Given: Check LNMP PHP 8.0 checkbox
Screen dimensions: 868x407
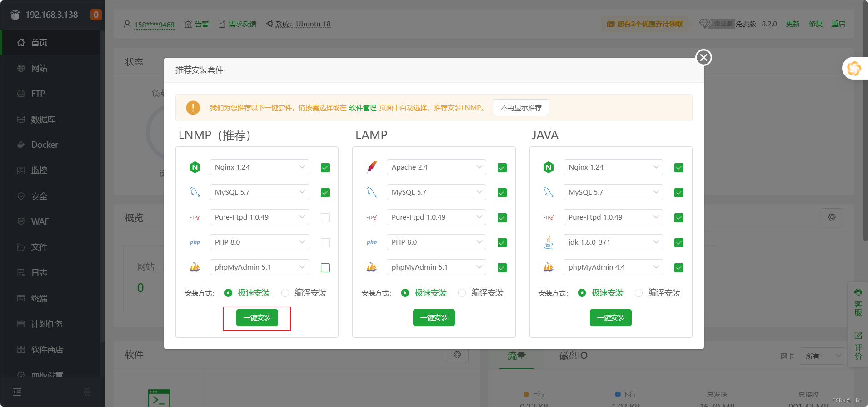Looking at the screenshot, I should pyautogui.click(x=325, y=243).
